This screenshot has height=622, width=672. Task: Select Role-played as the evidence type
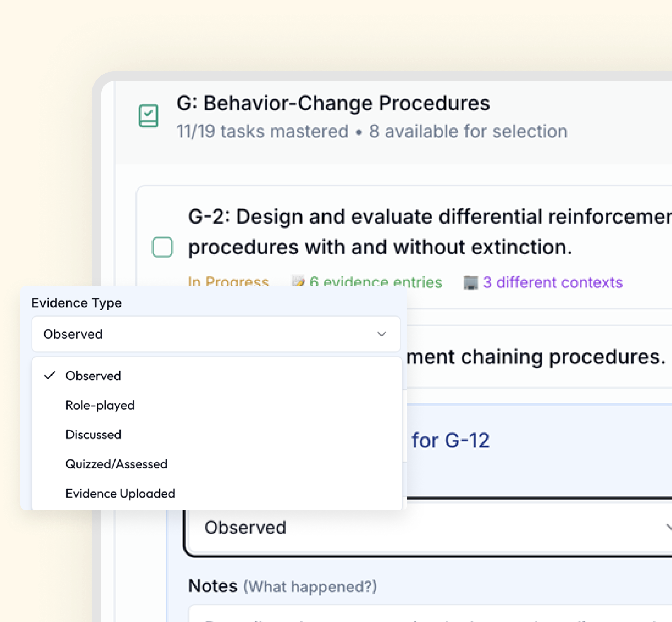pyautogui.click(x=100, y=405)
